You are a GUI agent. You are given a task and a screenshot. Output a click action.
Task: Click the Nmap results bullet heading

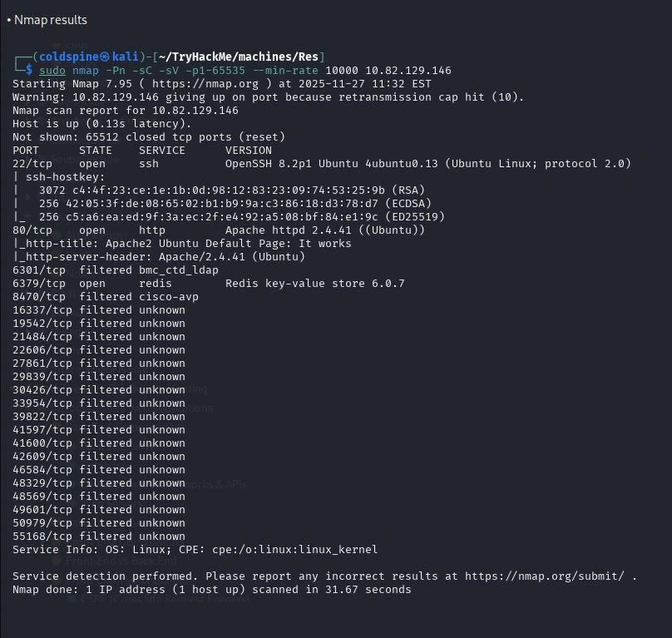pos(50,19)
